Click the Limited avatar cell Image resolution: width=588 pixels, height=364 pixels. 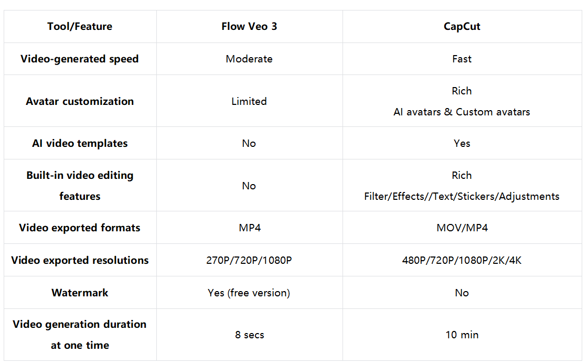249,101
